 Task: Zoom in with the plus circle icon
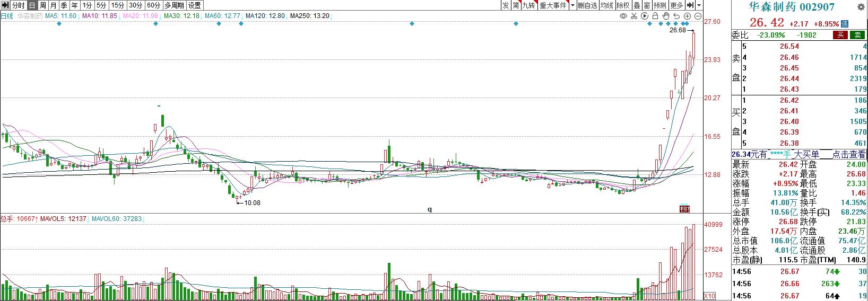coord(687,16)
